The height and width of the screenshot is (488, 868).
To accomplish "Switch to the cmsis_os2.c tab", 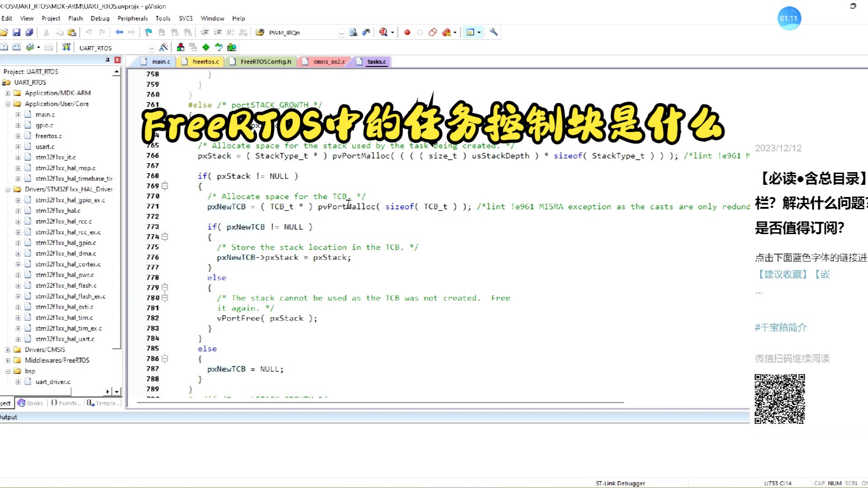I will tap(324, 61).
